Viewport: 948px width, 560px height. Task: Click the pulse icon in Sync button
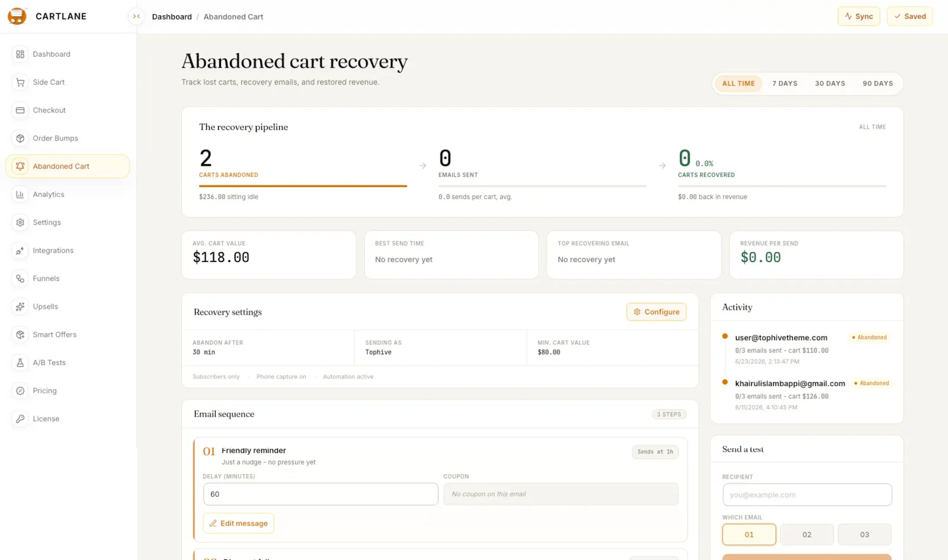(x=848, y=17)
